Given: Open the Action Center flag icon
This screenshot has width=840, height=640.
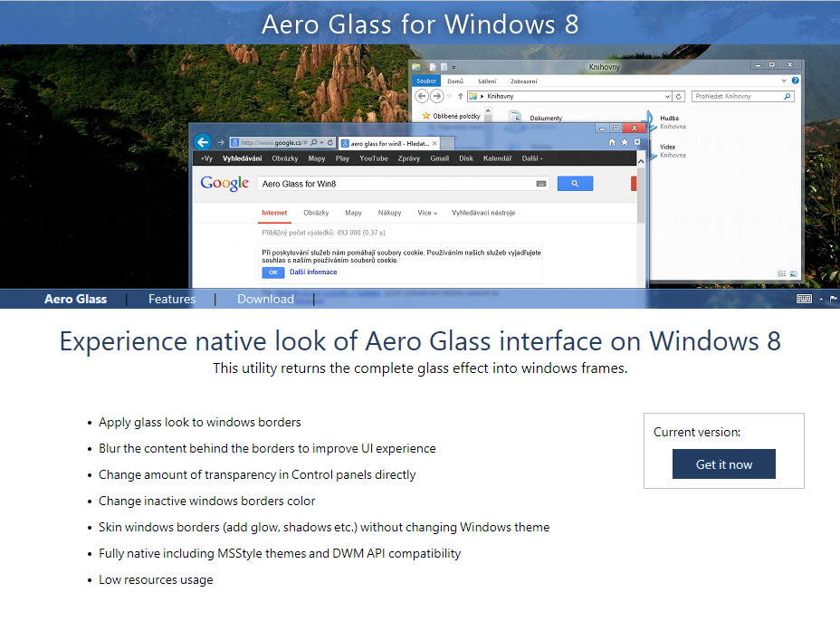Looking at the screenshot, I should (833, 299).
